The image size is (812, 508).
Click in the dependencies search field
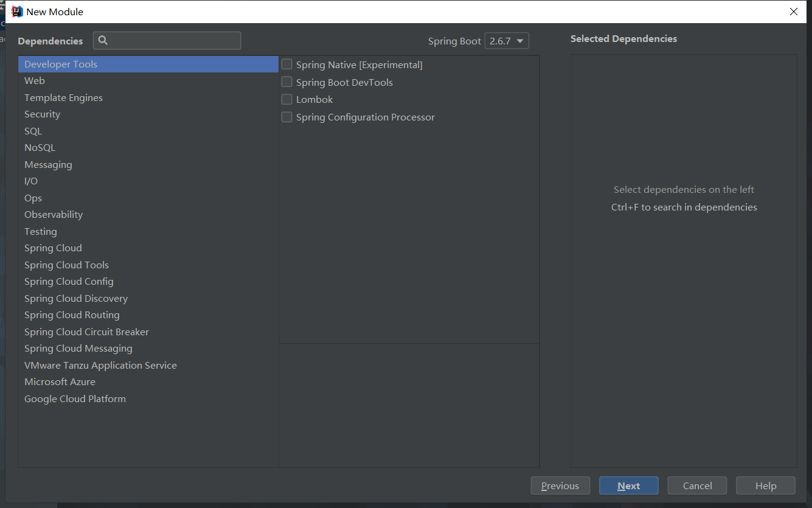pyautogui.click(x=167, y=40)
